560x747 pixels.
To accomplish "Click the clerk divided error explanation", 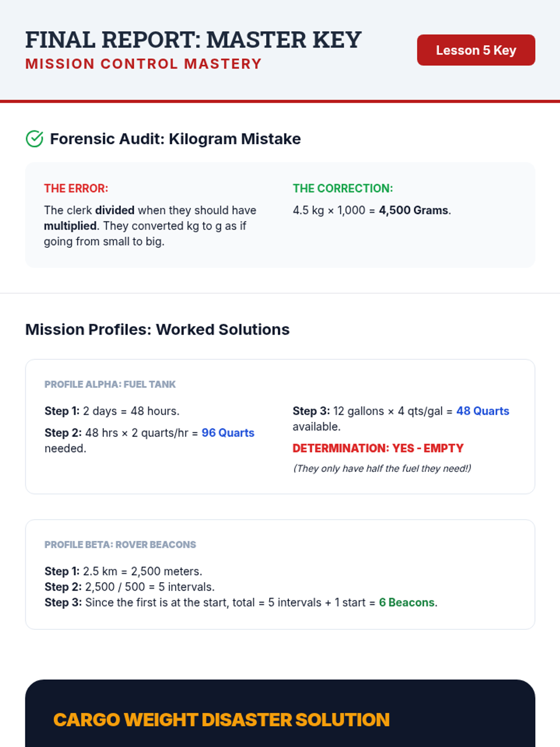I will point(150,226).
